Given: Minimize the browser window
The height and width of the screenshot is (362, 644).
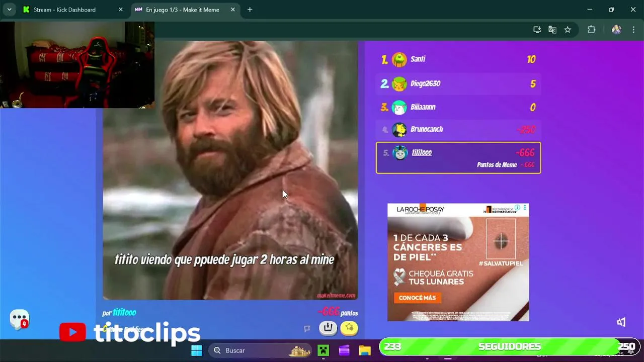Looking at the screenshot, I should pos(590,10).
